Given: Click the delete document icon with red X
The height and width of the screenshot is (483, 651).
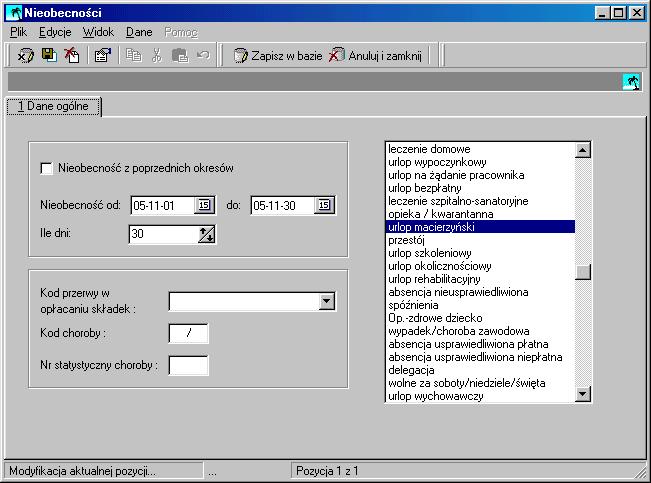Looking at the screenshot, I should point(71,55).
